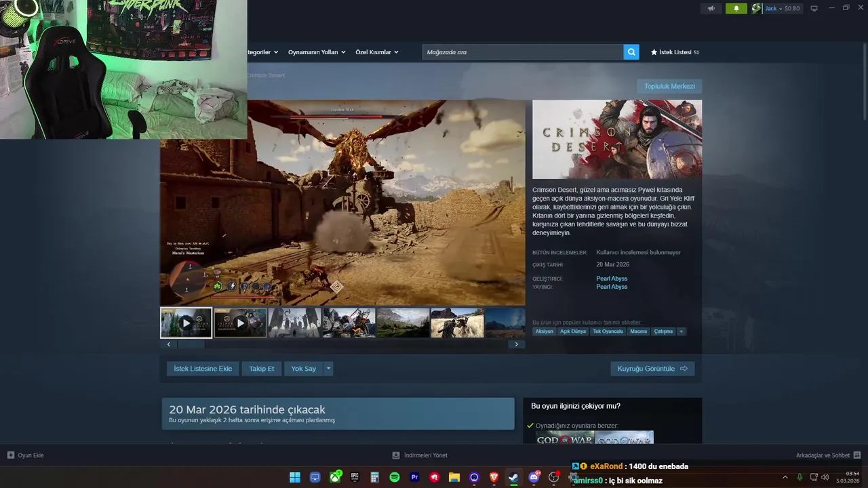Click thumbnail strip left arrow

click(168, 344)
